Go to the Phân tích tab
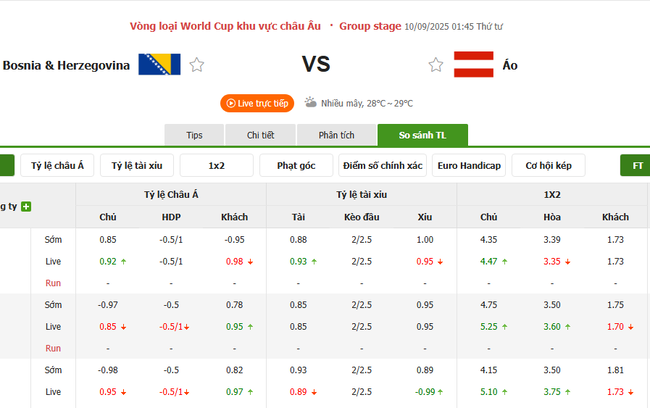Image resolution: width=650 pixels, height=408 pixels. coord(337,135)
